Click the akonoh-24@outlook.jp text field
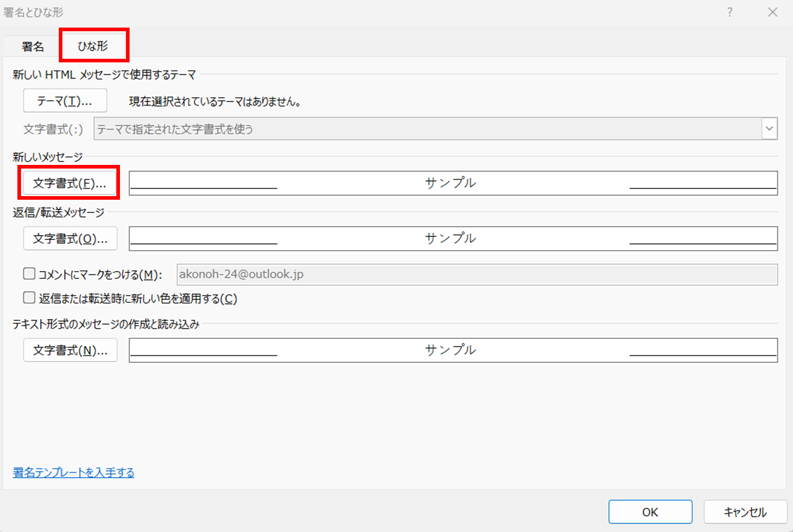Screen dimensions: 793x532 (477, 275)
